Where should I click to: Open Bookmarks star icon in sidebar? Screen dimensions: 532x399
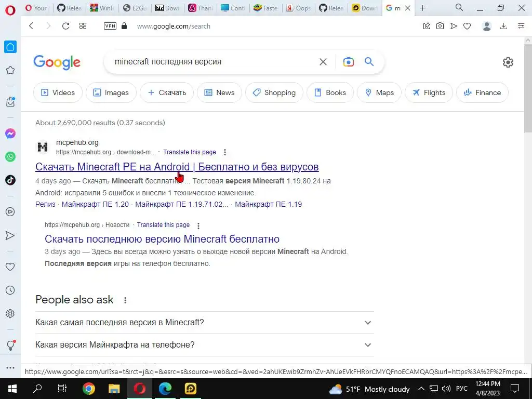[10, 70]
